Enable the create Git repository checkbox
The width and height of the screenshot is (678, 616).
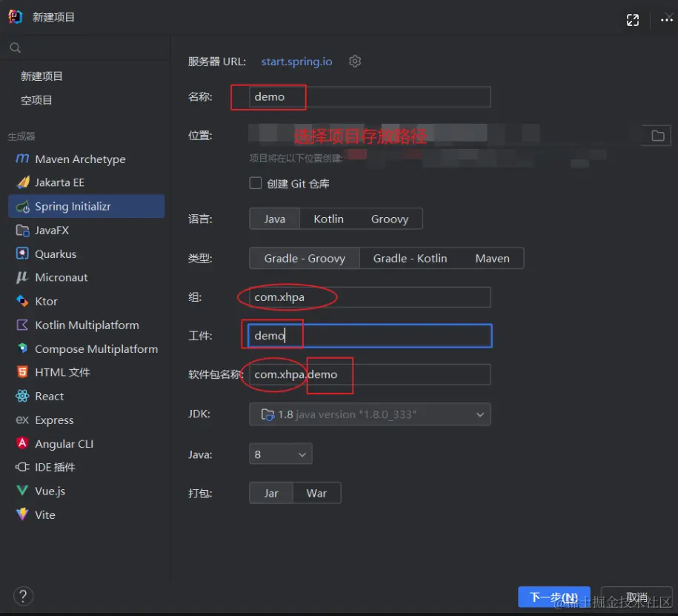255,183
